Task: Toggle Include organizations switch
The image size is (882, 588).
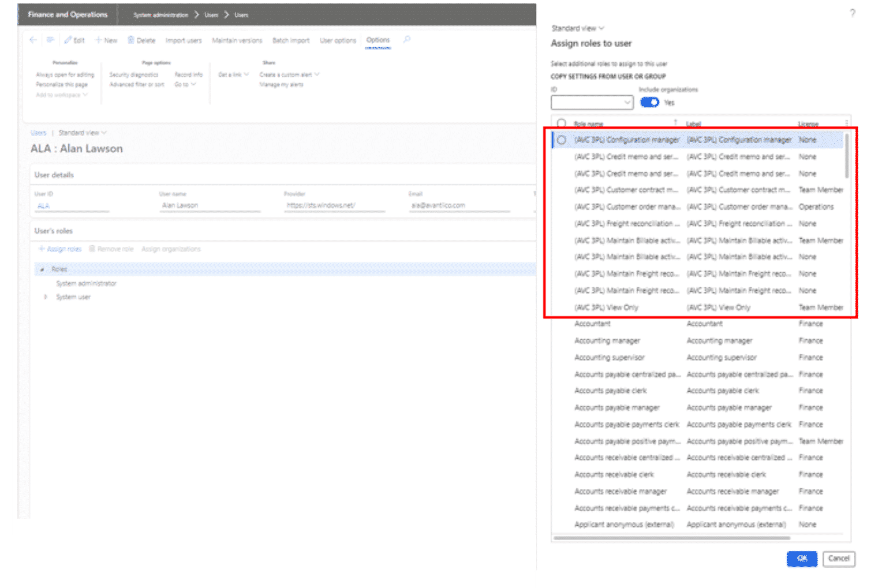Action: tap(650, 102)
